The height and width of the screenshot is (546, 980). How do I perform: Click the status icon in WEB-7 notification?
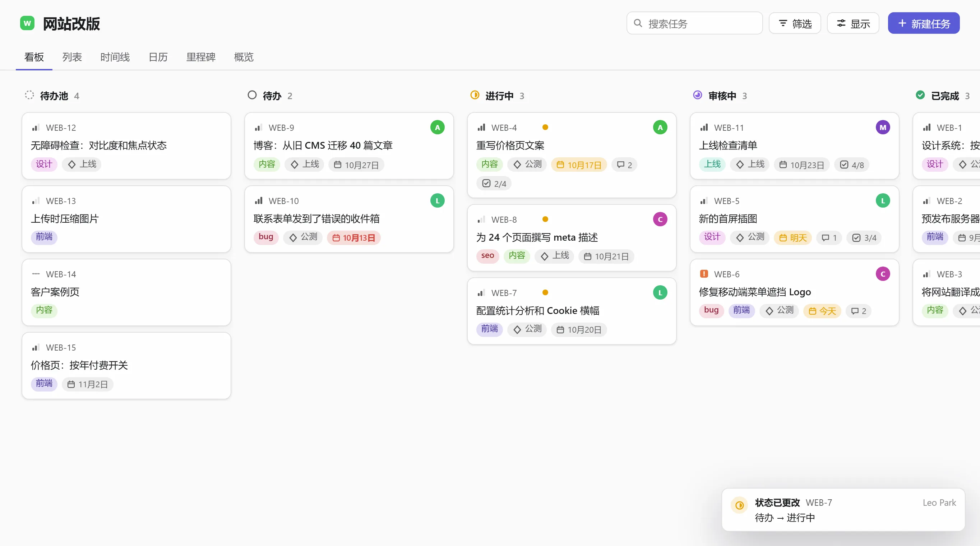pyautogui.click(x=739, y=505)
